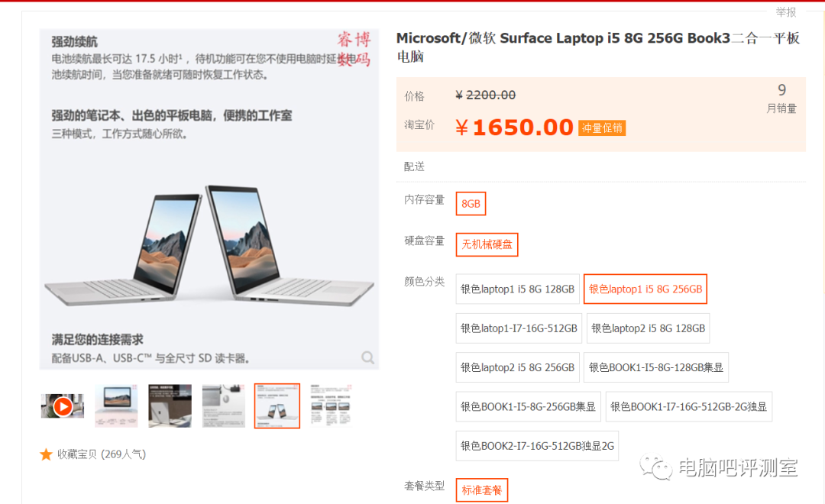825x504 pixels.
Task: Click the 举报 report link
Action: 785,11
